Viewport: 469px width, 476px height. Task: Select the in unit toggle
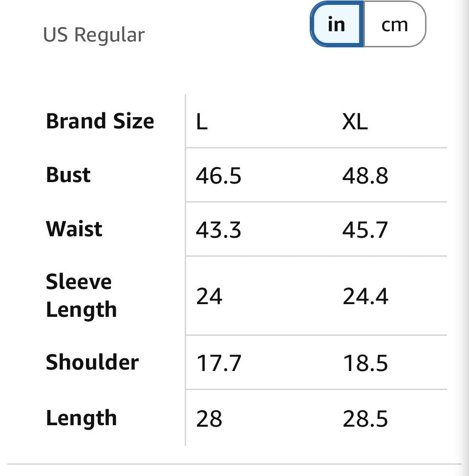337,24
